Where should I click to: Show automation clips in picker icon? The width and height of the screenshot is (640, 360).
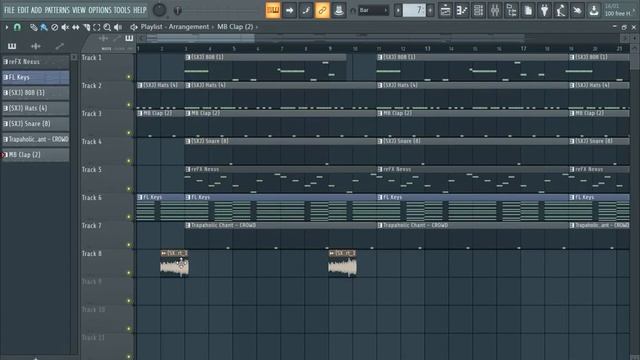click(60, 46)
